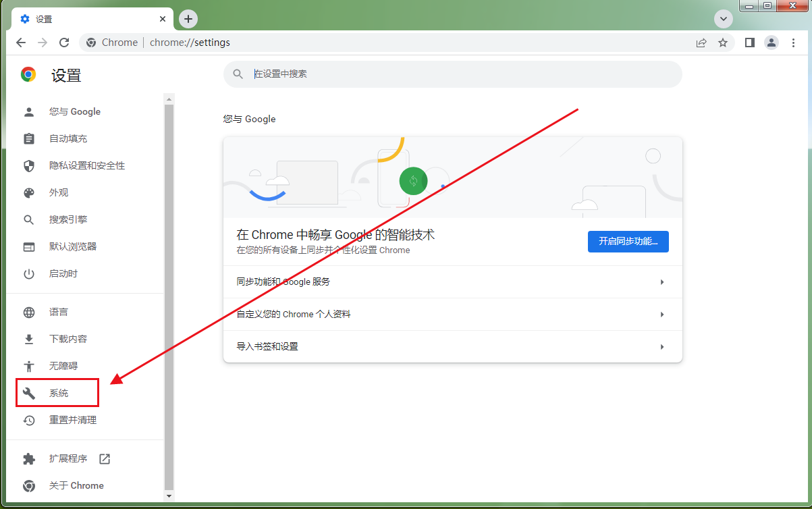Click the Chrome logo beside 设置 heading

(28, 75)
